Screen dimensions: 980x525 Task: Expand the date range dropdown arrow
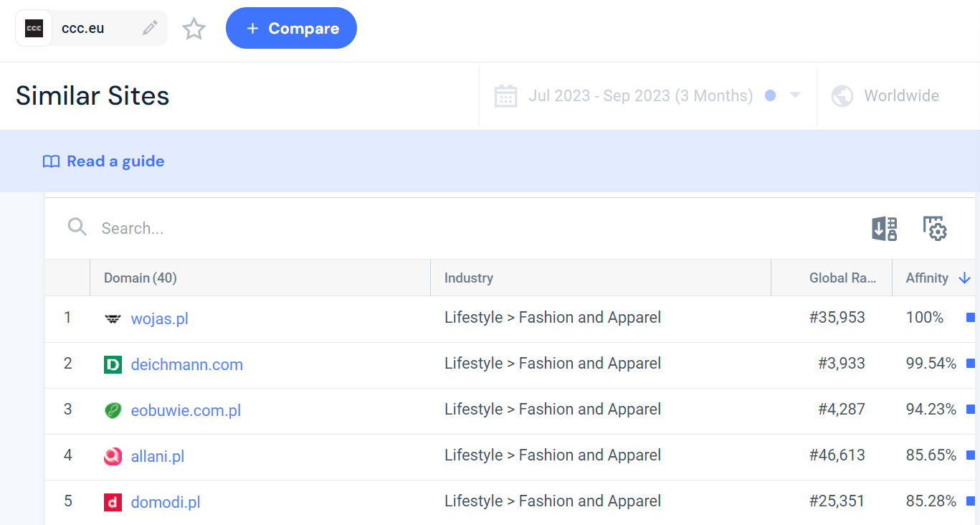795,95
